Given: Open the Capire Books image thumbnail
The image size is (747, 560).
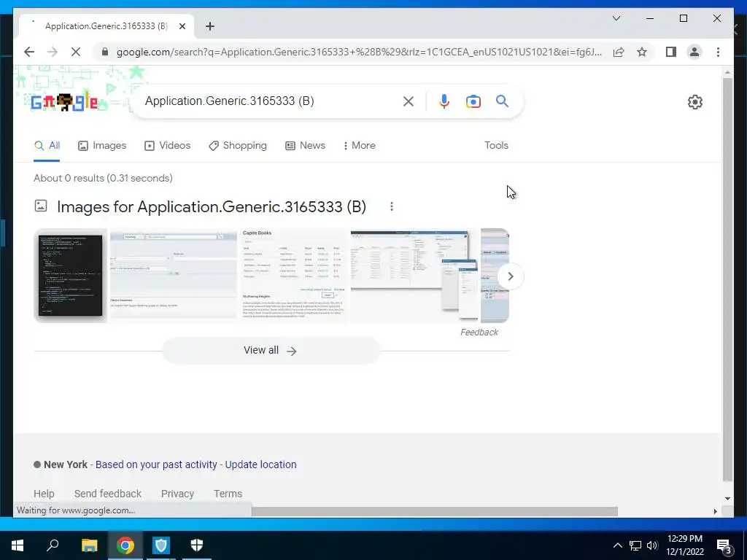Looking at the screenshot, I should (294, 276).
